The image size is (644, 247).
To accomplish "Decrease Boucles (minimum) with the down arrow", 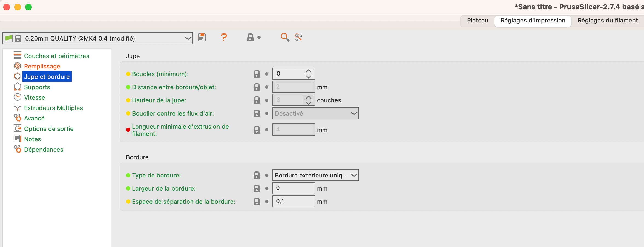I will click(x=309, y=77).
